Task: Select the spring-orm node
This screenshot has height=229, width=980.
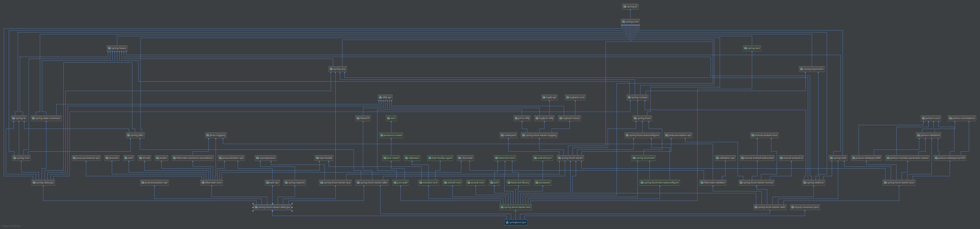Action: click(x=21, y=158)
